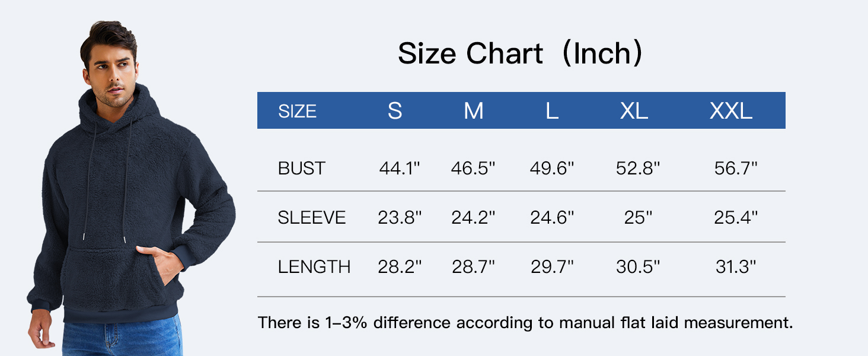Click the 56.7" bust value for XXL
Image resolution: width=868 pixels, height=356 pixels.
[x=736, y=169]
